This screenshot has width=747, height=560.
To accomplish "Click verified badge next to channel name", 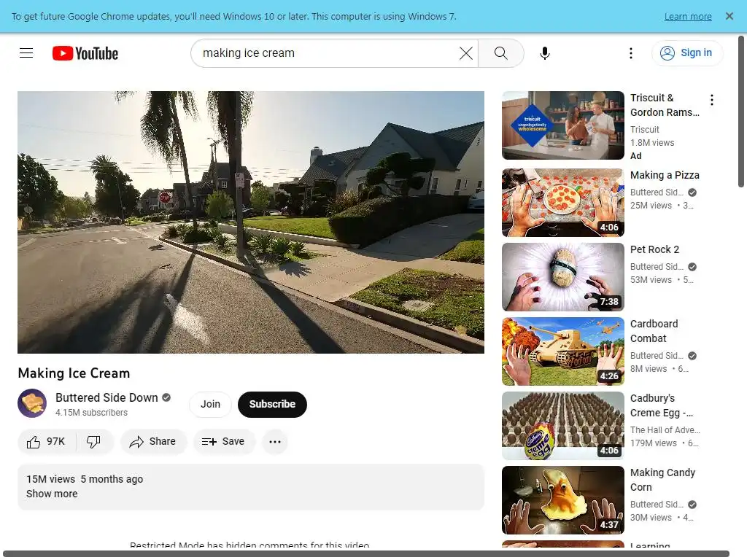I will click(166, 397).
